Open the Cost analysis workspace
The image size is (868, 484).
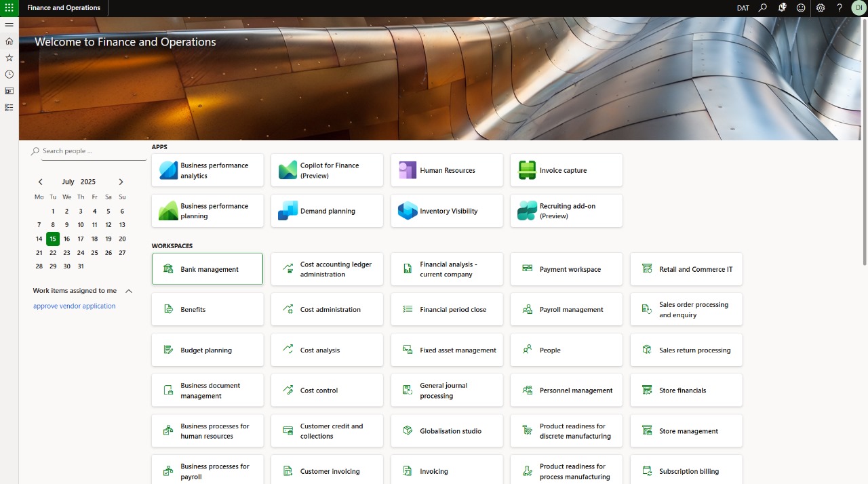pyautogui.click(x=327, y=350)
